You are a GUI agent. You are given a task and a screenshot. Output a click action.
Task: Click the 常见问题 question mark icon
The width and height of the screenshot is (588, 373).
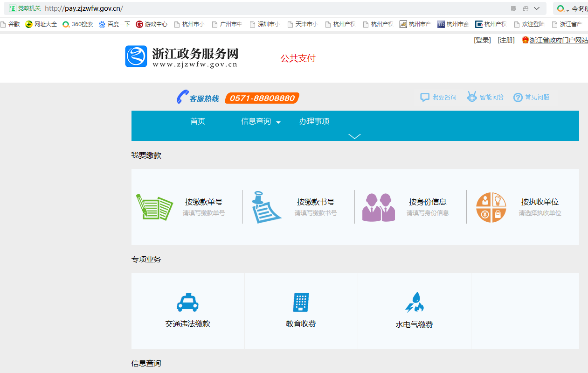[x=518, y=97]
